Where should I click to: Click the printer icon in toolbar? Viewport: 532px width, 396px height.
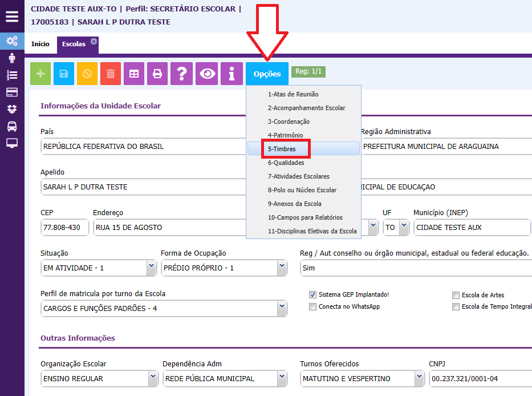tap(157, 74)
